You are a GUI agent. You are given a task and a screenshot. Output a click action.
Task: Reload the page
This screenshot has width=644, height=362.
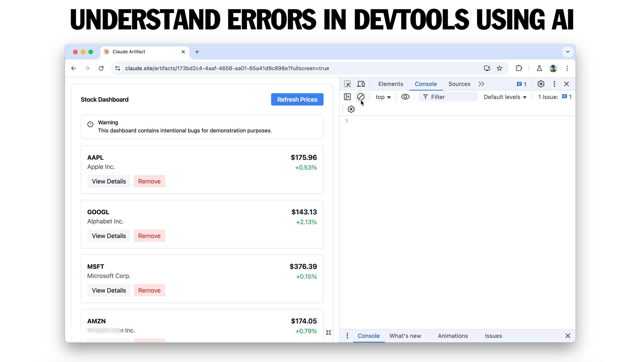101,68
